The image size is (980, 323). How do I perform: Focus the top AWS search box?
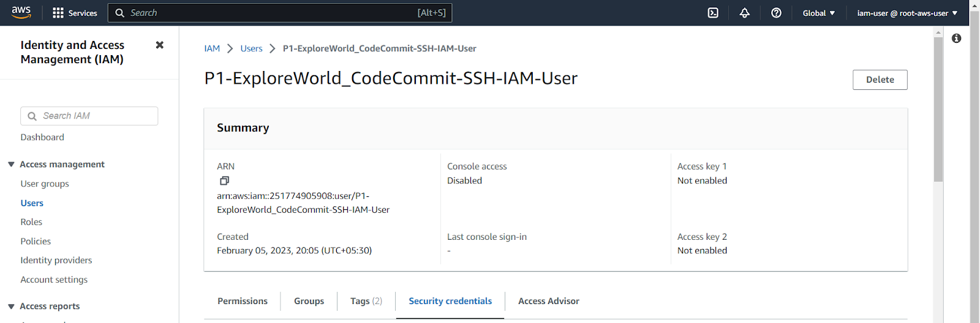[280, 13]
